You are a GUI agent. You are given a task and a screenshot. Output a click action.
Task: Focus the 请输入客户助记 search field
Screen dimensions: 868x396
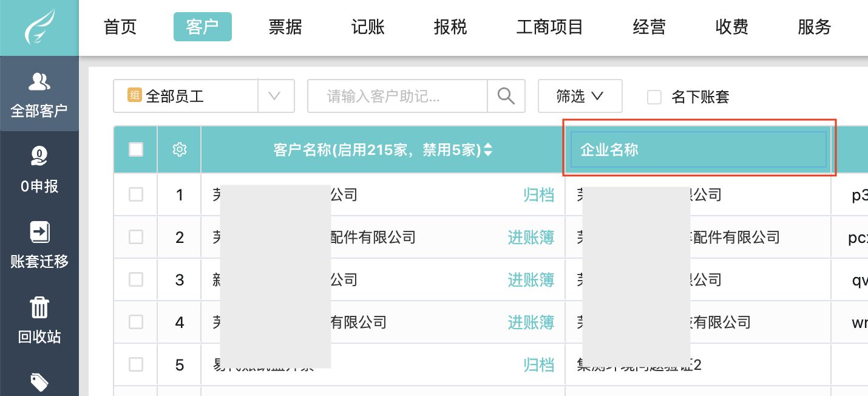(398, 96)
